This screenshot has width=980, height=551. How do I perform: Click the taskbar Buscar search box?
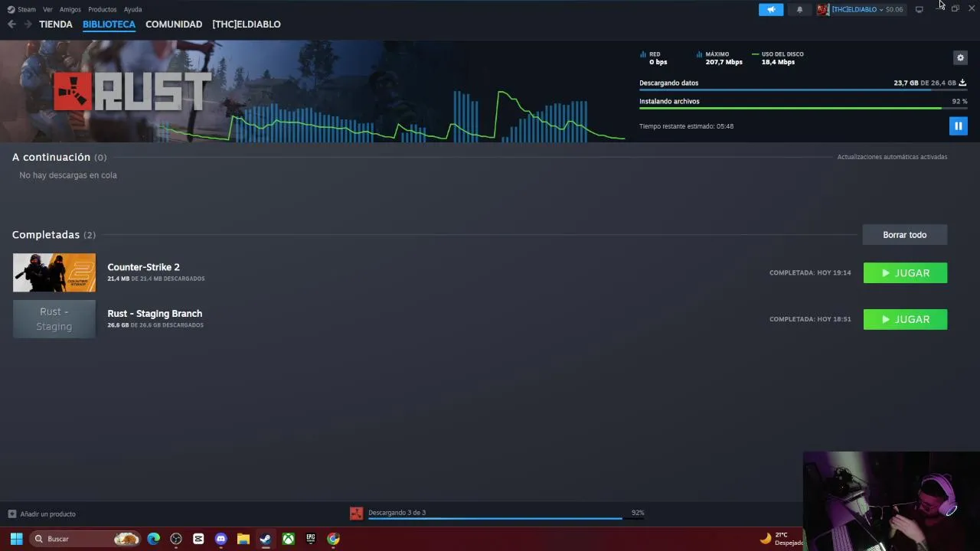pos(86,539)
